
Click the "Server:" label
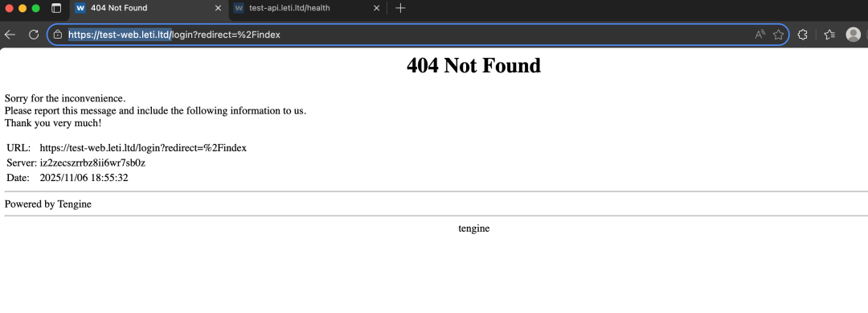point(22,163)
